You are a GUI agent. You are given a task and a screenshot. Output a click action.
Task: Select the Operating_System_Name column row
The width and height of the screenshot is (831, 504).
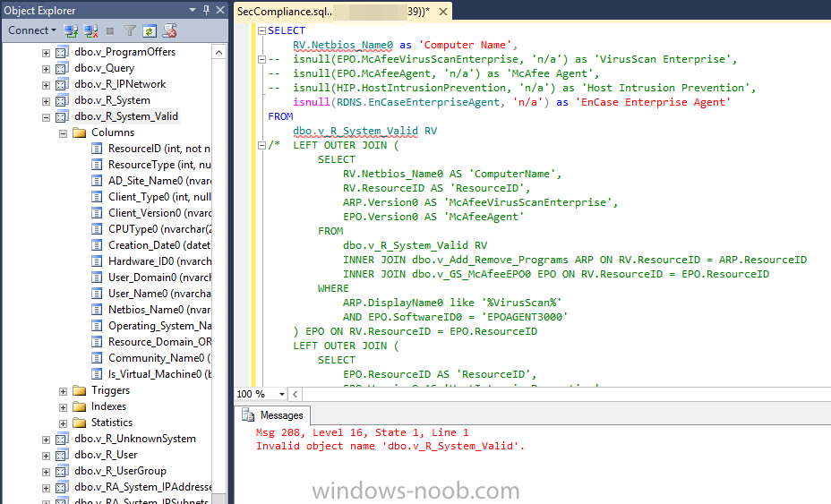click(x=159, y=326)
